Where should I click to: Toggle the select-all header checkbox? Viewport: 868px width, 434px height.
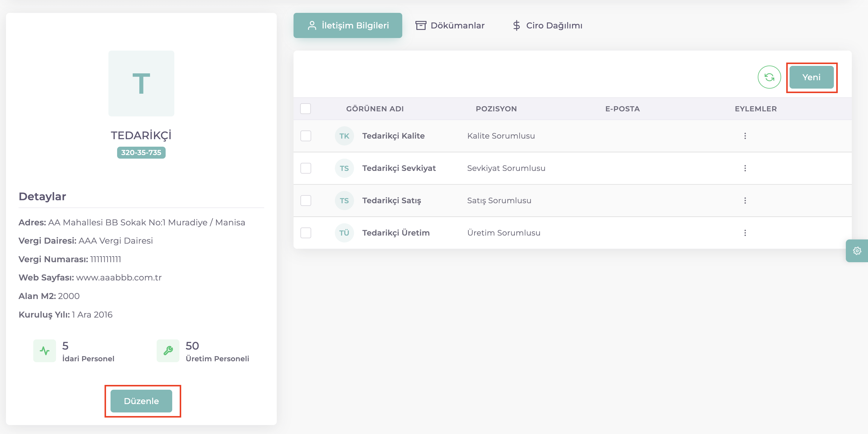[x=305, y=109]
